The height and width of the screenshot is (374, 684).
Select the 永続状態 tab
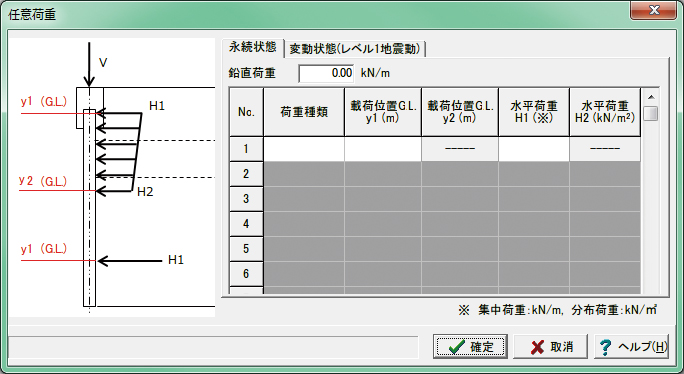(x=253, y=47)
